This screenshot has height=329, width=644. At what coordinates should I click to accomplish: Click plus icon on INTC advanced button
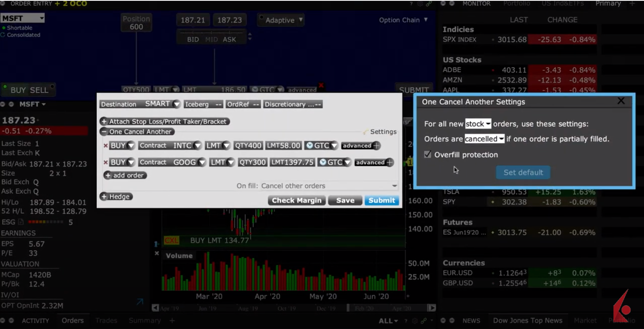tap(376, 146)
